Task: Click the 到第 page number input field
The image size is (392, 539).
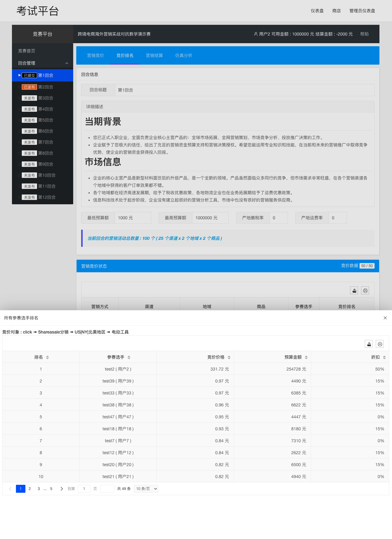Action: click(x=84, y=489)
